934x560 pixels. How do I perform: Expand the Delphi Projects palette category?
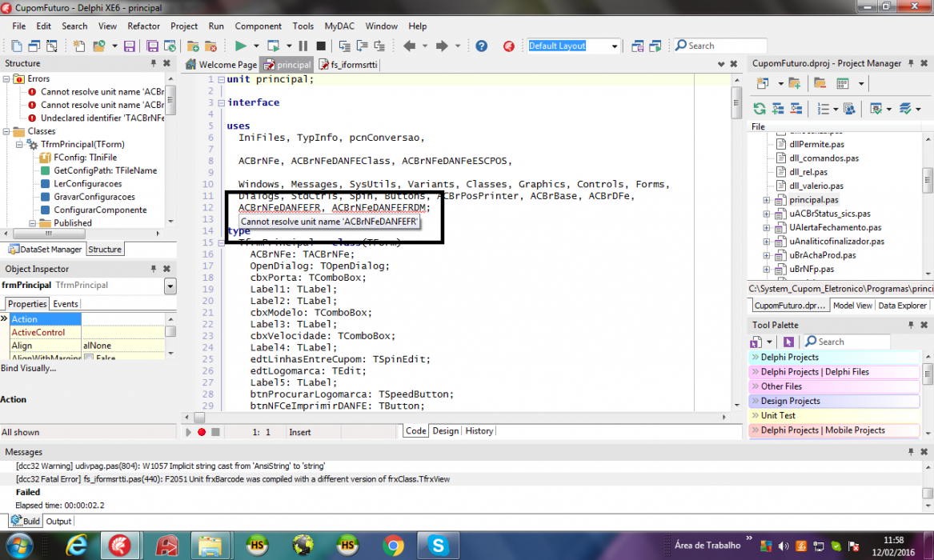(833, 357)
